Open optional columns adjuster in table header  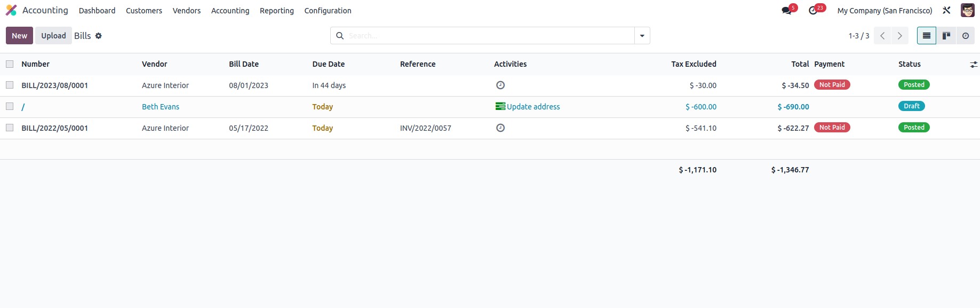[x=974, y=64]
